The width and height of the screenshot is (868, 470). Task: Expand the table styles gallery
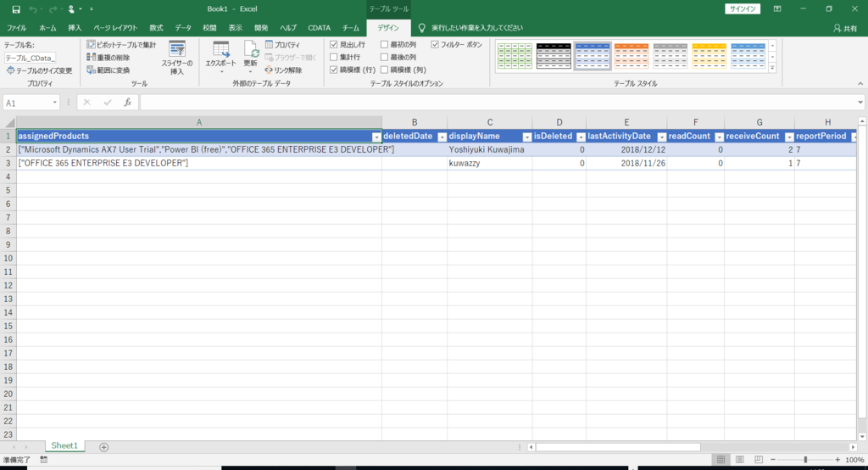tap(772, 68)
